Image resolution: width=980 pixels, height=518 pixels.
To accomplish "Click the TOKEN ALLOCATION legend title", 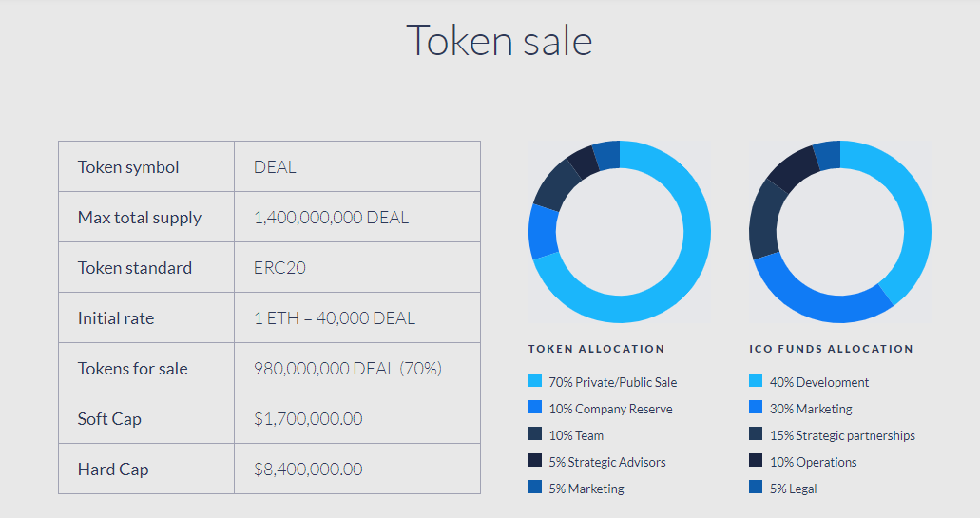I will (596, 349).
